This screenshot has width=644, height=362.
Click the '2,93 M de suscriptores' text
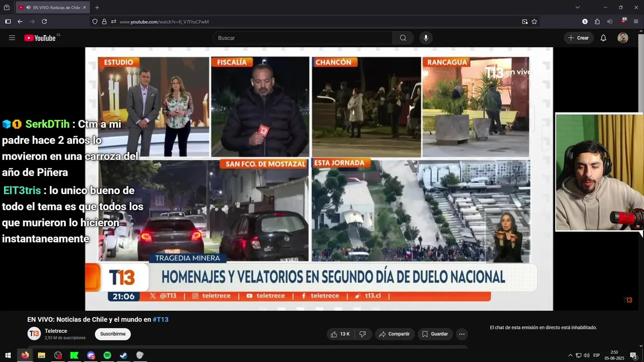pyautogui.click(x=65, y=338)
